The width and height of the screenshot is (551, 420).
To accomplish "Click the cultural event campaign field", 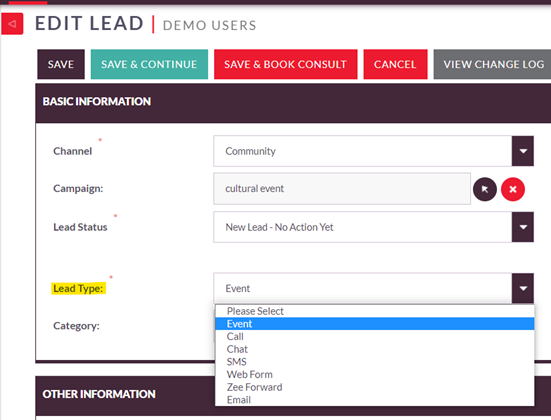I will [x=342, y=189].
